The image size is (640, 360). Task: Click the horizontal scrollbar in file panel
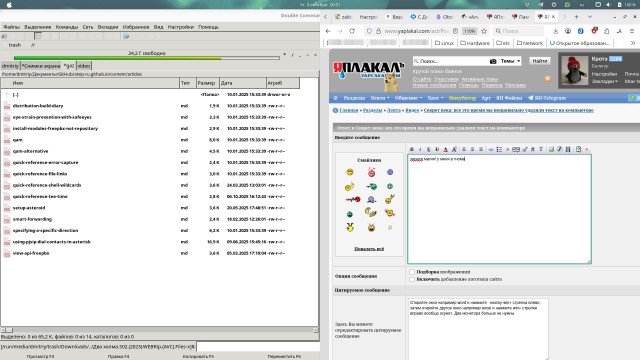(159, 330)
